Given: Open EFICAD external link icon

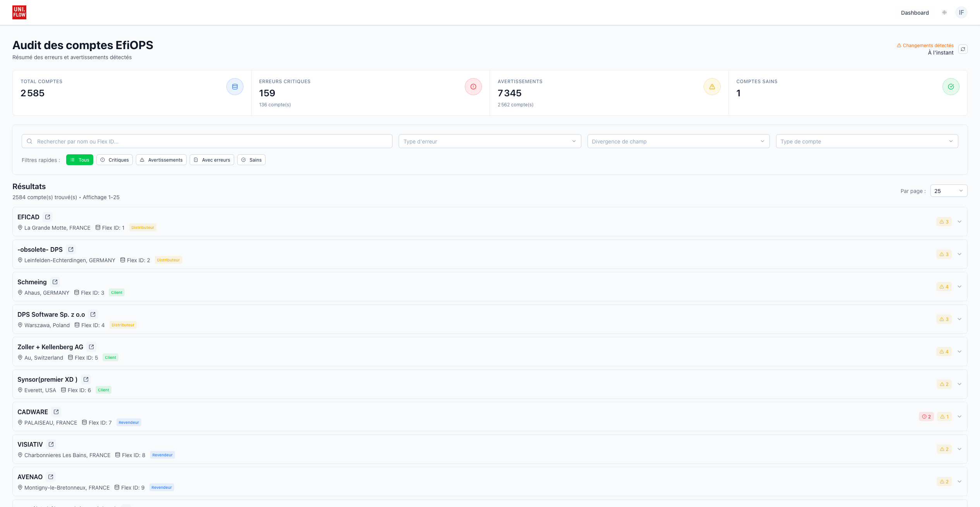Looking at the screenshot, I should [x=48, y=217].
